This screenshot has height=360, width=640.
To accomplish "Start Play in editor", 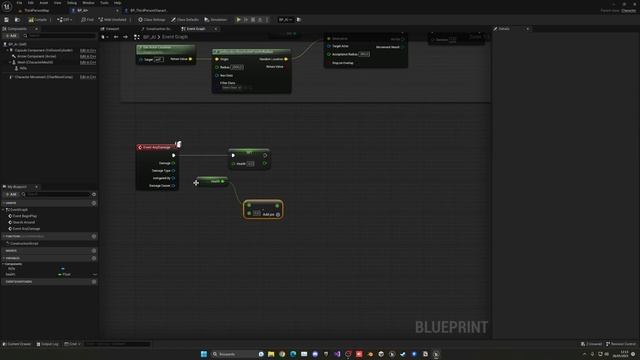I will click(239, 20).
